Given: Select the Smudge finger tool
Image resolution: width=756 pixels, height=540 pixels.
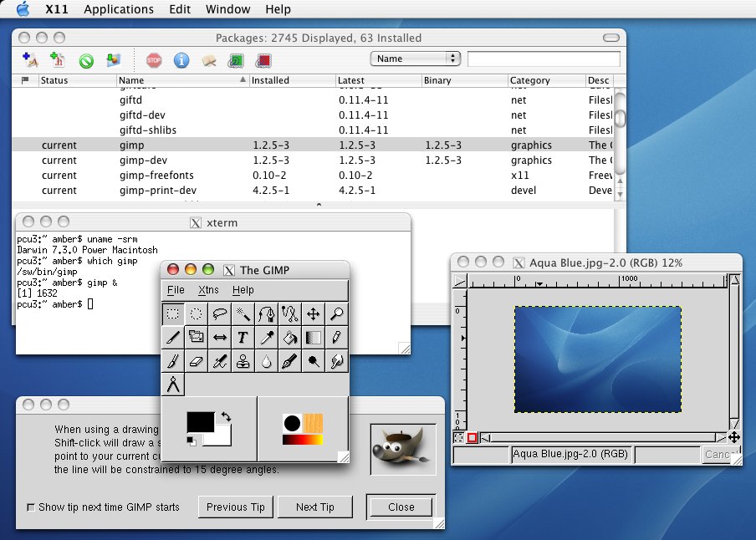Looking at the screenshot, I should [336, 360].
